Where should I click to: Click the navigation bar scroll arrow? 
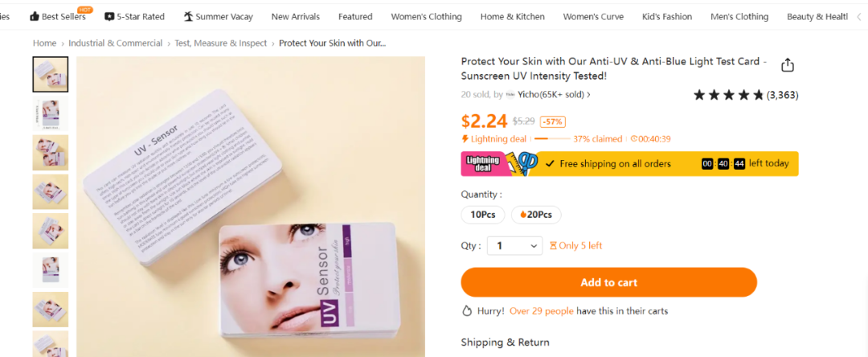click(x=860, y=16)
